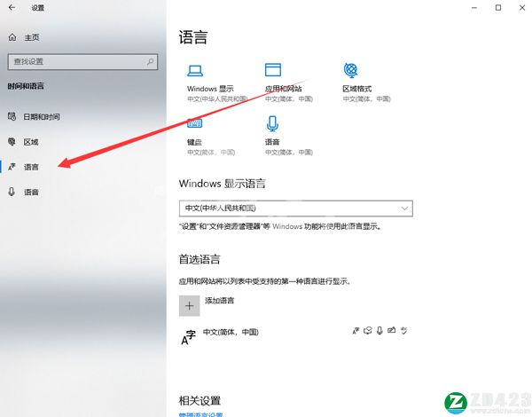
Task: Click speech recognition microphone icon on 中文
Action: pyautogui.click(x=379, y=330)
